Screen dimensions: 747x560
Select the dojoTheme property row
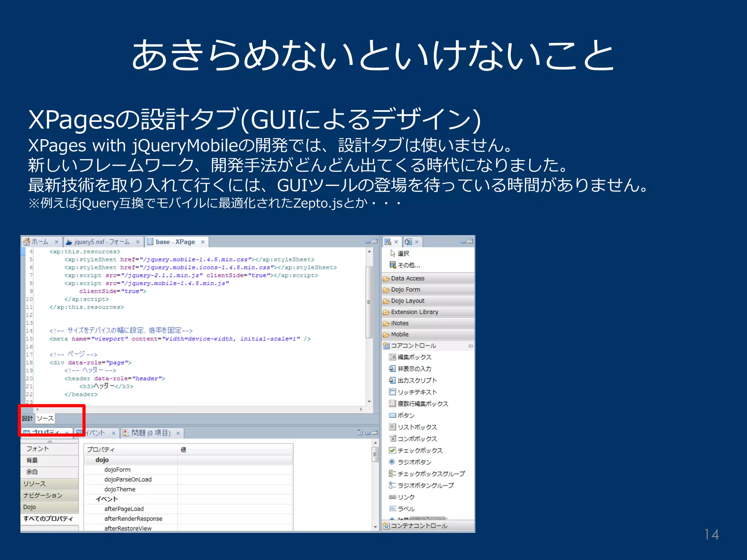pyautogui.click(x=188, y=489)
